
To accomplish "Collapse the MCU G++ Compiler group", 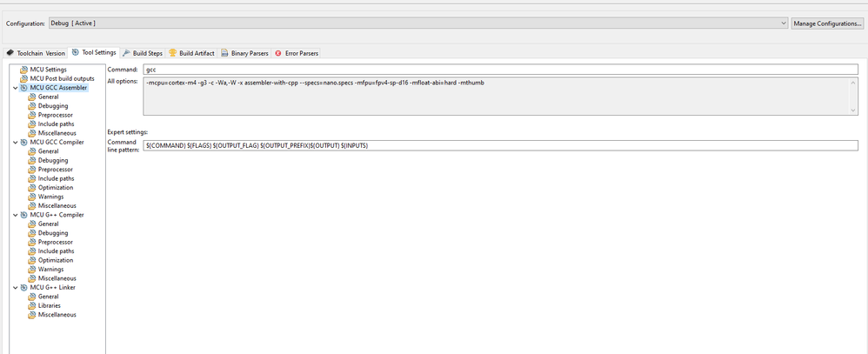I will [x=15, y=215].
